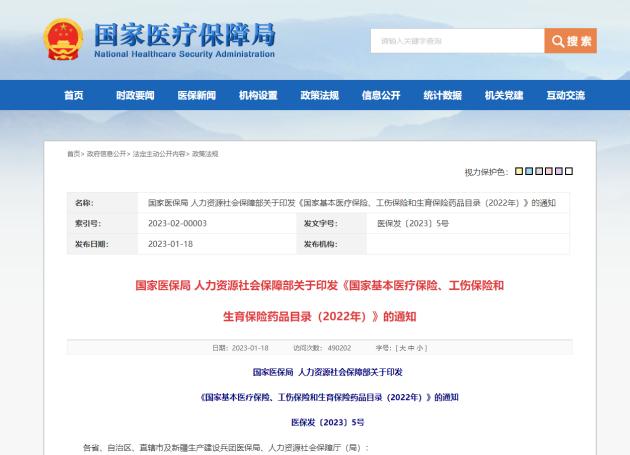Select the gray eye-protection color swatch
This screenshot has width=630, height=455.
[539, 171]
